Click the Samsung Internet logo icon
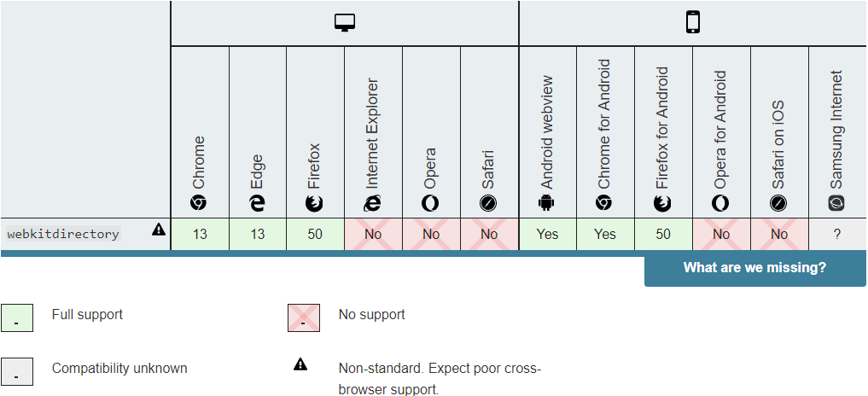Image resolution: width=868 pixels, height=396 pixels. coord(836,203)
